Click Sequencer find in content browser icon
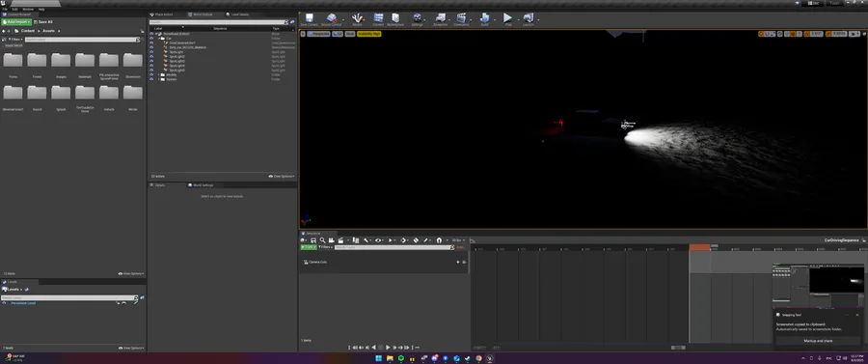 pyautogui.click(x=322, y=240)
